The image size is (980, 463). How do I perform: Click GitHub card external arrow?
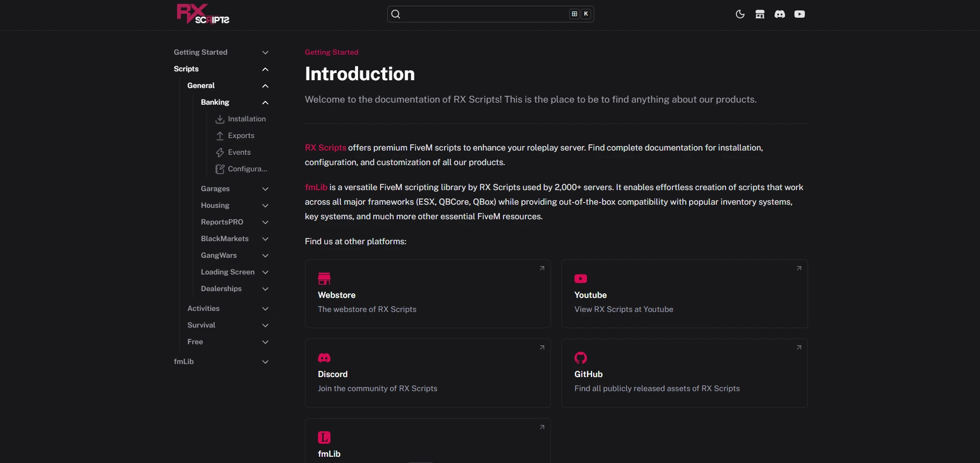point(799,347)
